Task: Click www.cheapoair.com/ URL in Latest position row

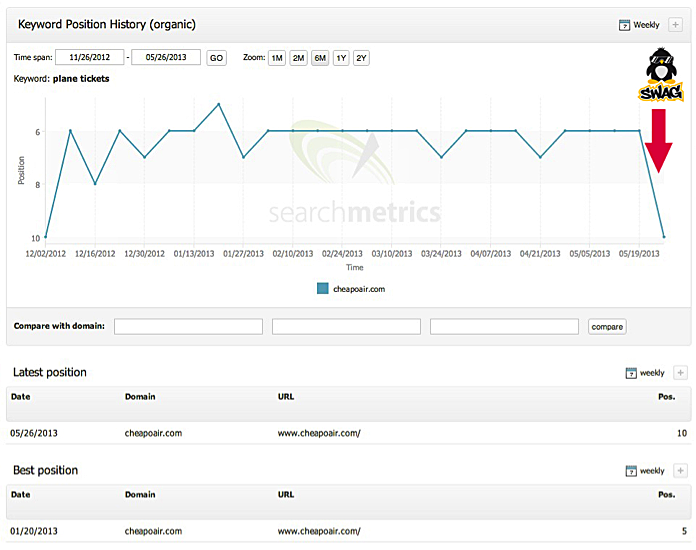Action: 319,433
